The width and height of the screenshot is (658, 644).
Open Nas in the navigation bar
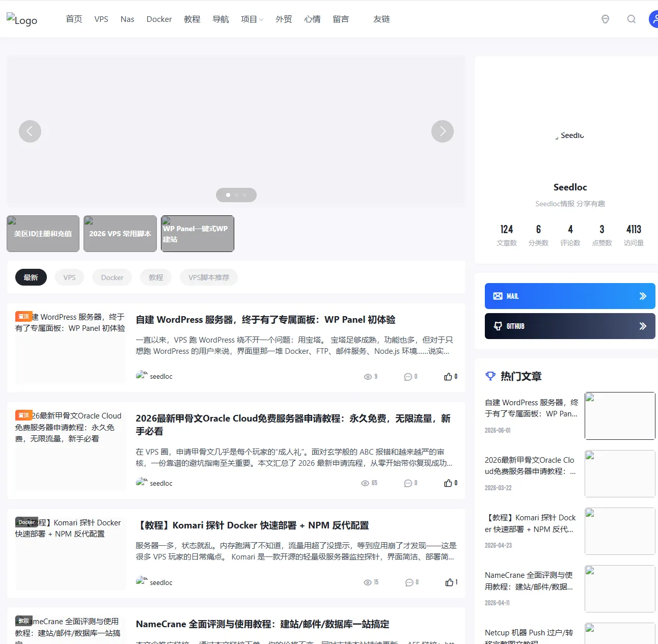point(127,19)
